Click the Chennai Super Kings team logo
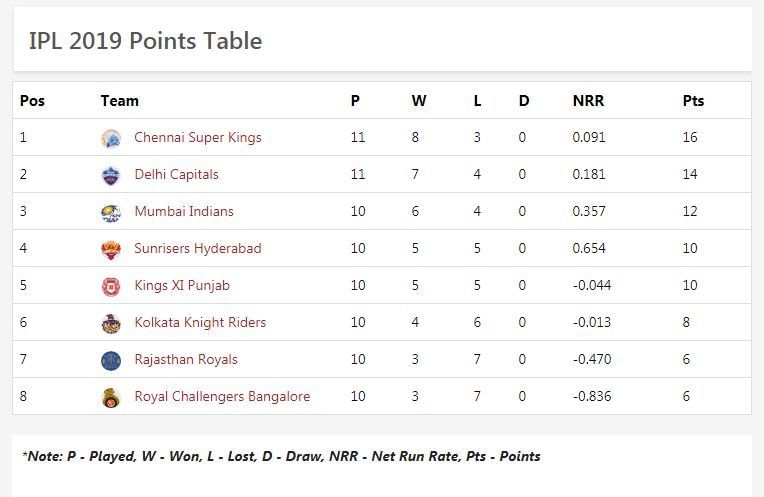Image resolution: width=764 pixels, height=497 pixels. [x=111, y=138]
